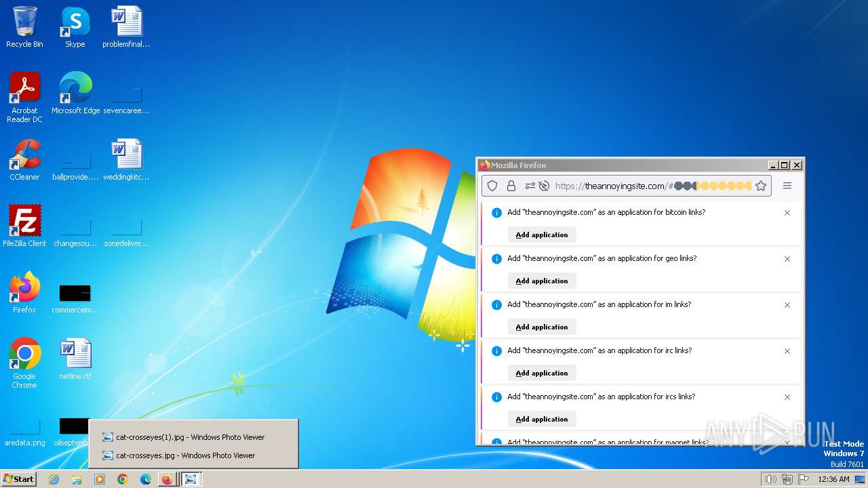Screen dimensions: 868x488
Task: Click the Firefox taskbar button
Action: 167,479
